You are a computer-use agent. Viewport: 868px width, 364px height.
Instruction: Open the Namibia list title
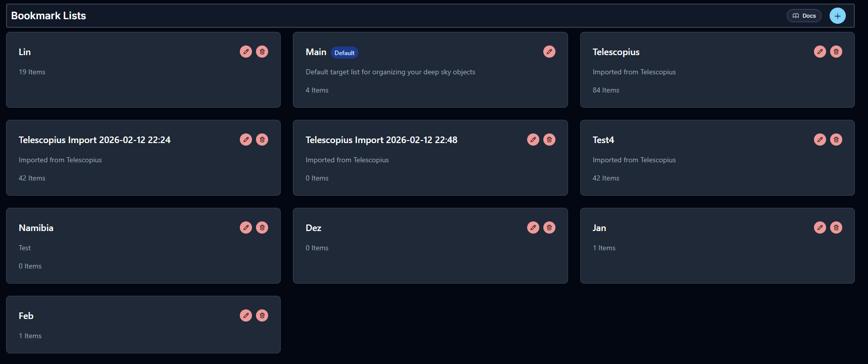point(36,228)
